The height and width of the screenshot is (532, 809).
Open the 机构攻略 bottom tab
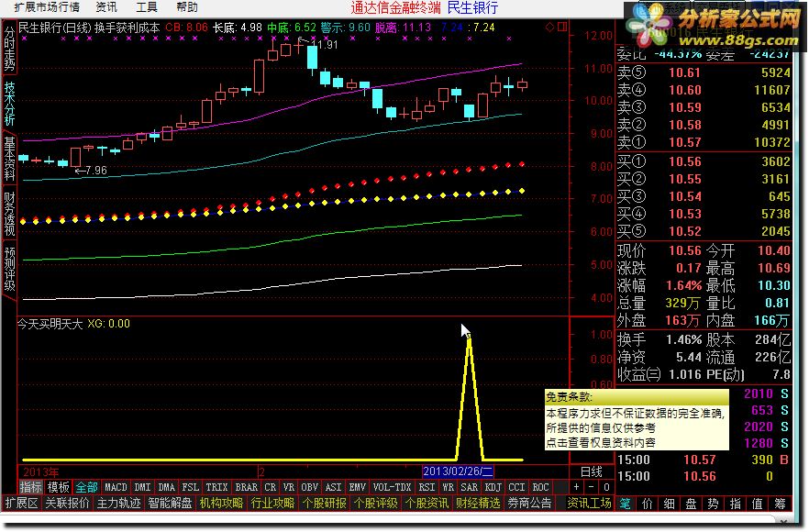221,503
